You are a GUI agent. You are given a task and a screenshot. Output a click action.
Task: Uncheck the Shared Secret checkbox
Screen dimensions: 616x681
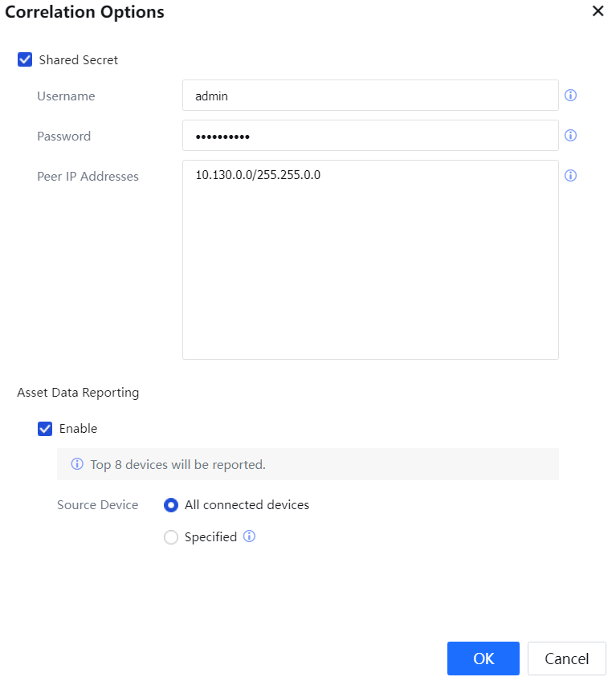[25, 59]
